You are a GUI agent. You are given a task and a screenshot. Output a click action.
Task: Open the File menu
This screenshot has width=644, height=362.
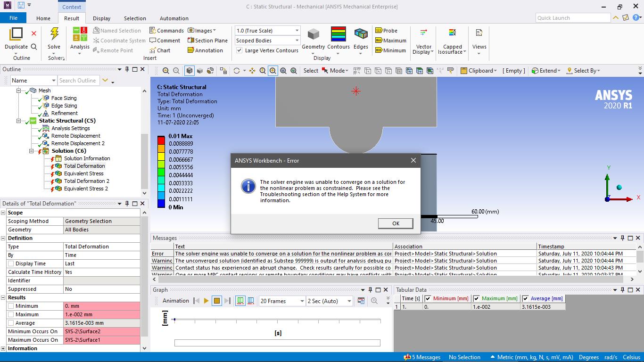pyautogui.click(x=13, y=18)
